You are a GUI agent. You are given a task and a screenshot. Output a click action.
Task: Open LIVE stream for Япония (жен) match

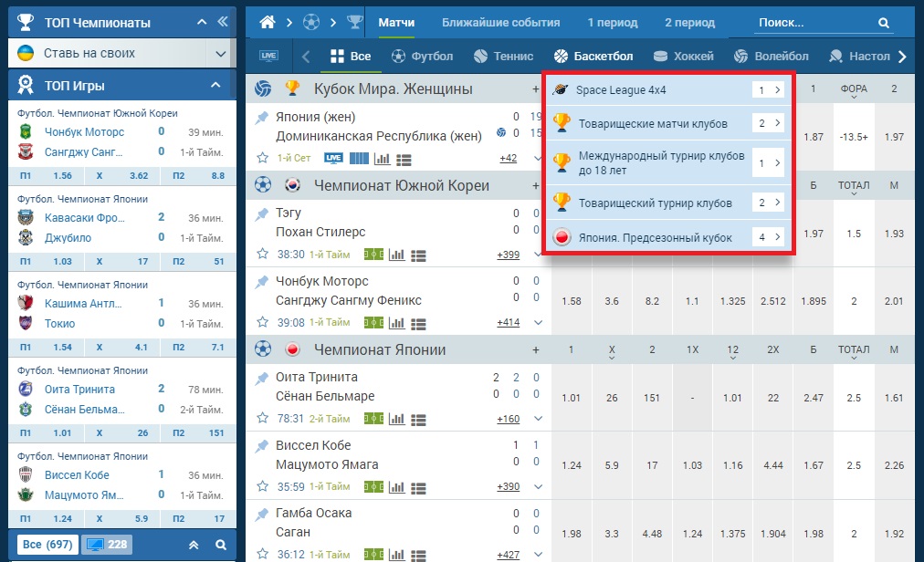tap(333, 158)
